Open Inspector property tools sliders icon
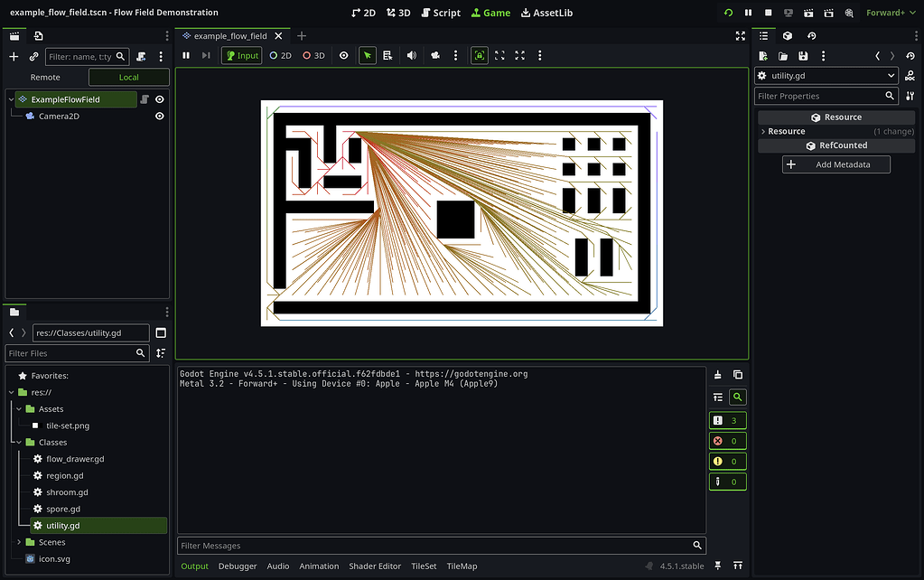 click(x=910, y=96)
